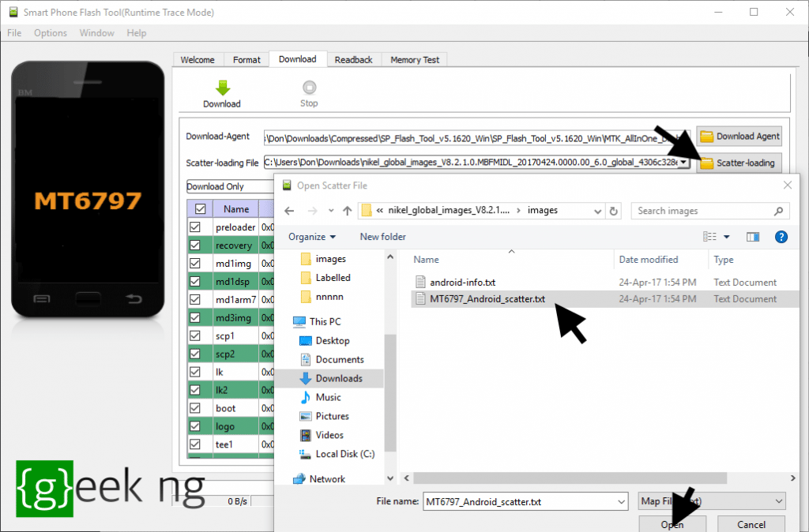The width and height of the screenshot is (809, 532).
Task: Uncheck the md1img partition checkbox
Action: [x=195, y=264]
